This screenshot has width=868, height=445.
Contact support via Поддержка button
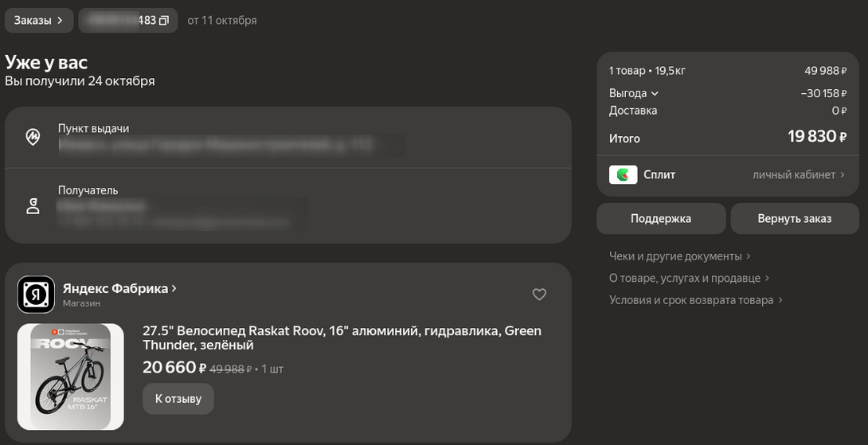coord(661,219)
